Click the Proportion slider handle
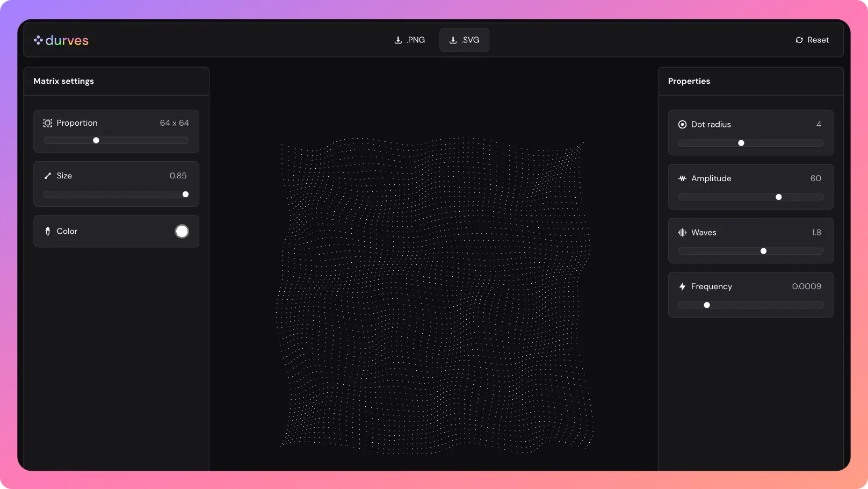Viewport: 868px width, 489px height. (x=96, y=140)
